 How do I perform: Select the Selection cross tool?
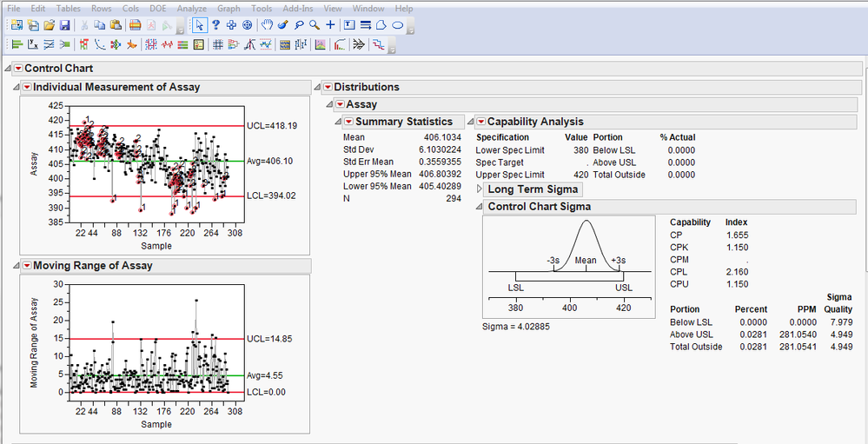(x=231, y=25)
